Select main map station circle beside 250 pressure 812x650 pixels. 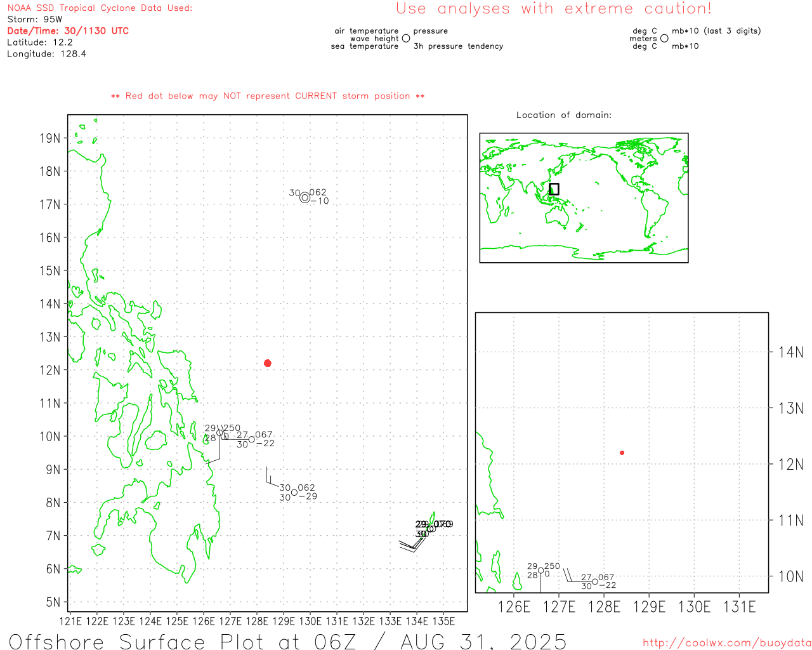click(220, 433)
